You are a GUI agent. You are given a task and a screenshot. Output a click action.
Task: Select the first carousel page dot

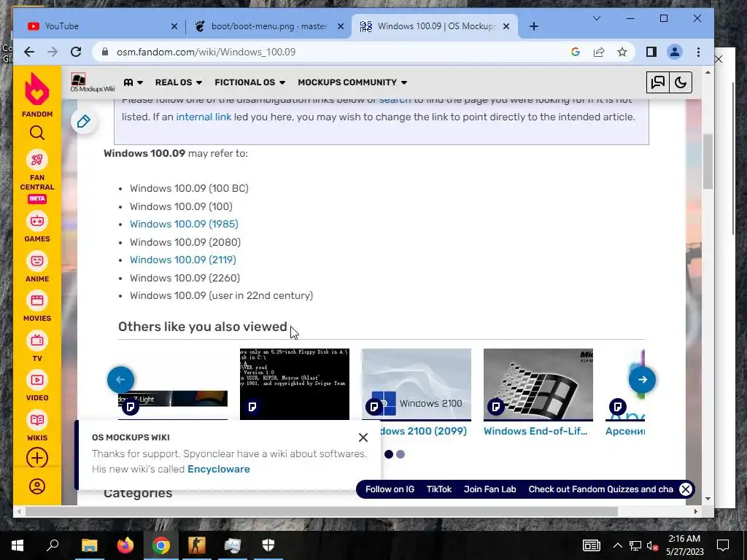tap(389, 454)
